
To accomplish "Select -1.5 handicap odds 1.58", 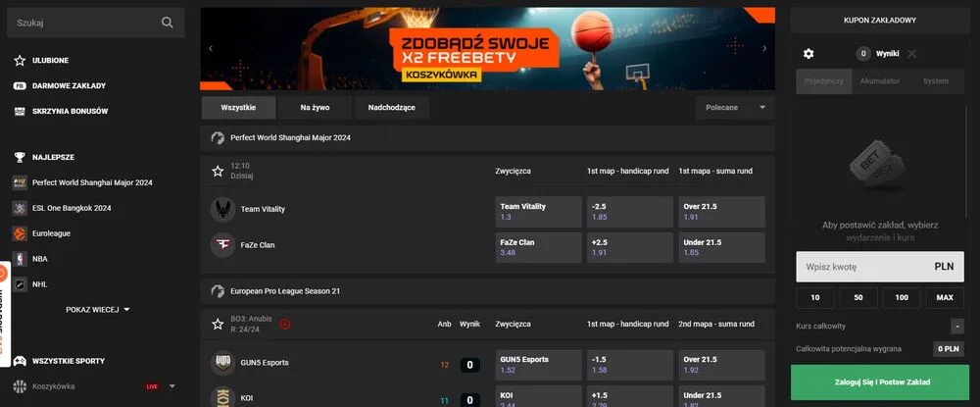I will coord(630,365).
